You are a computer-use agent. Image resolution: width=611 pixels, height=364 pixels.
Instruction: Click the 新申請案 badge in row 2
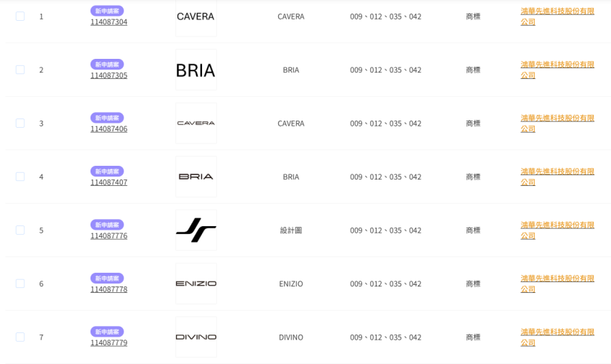click(x=107, y=64)
